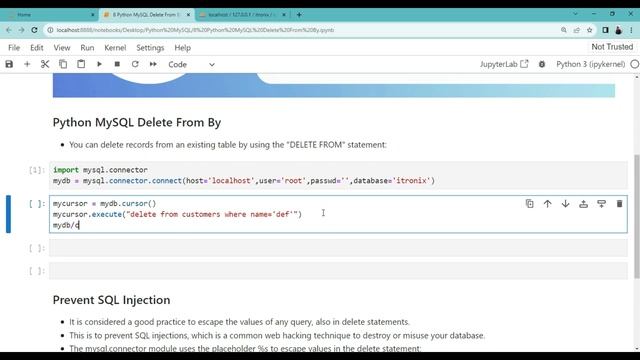Switch to the Python MySQL Delete From tab

pyautogui.click(x=146, y=15)
